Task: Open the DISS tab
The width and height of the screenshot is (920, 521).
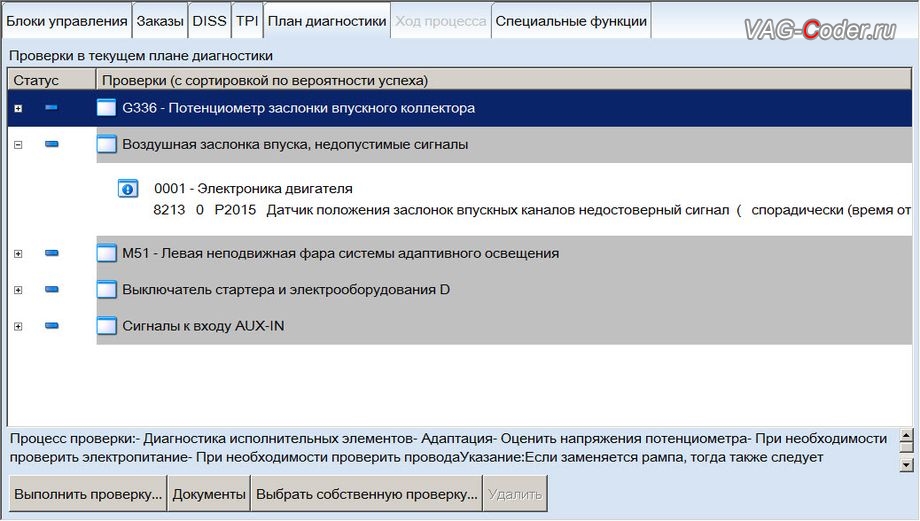Action: coord(209,21)
